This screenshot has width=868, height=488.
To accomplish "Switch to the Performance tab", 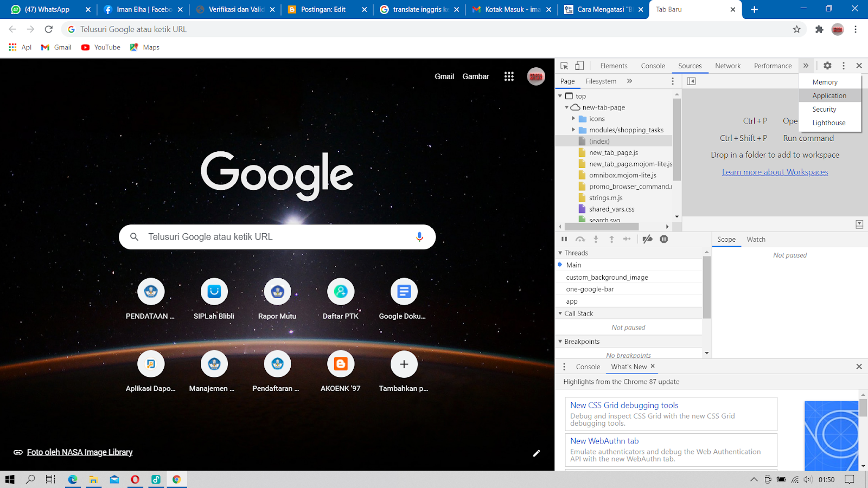I will pyautogui.click(x=773, y=66).
